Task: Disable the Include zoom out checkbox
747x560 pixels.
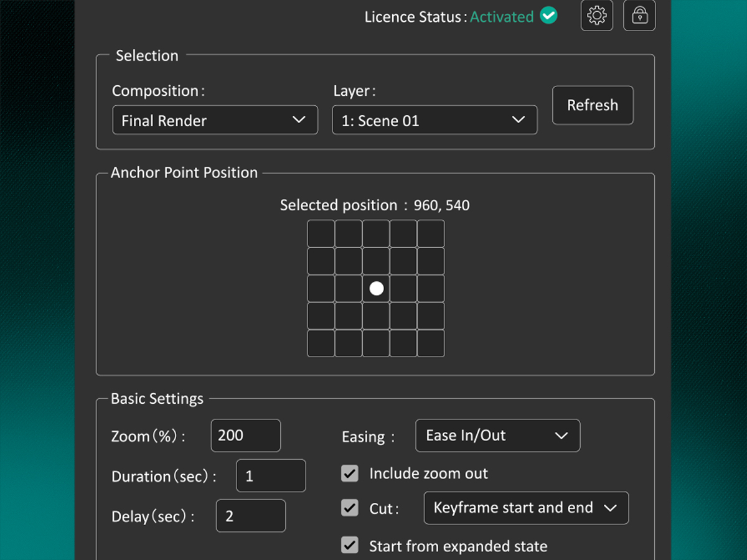Action: pyautogui.click(x=350, y=474)
